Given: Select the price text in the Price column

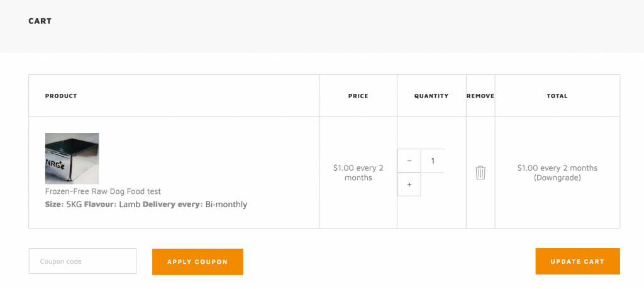Looking at the screenshot, I should pos(358,173).
